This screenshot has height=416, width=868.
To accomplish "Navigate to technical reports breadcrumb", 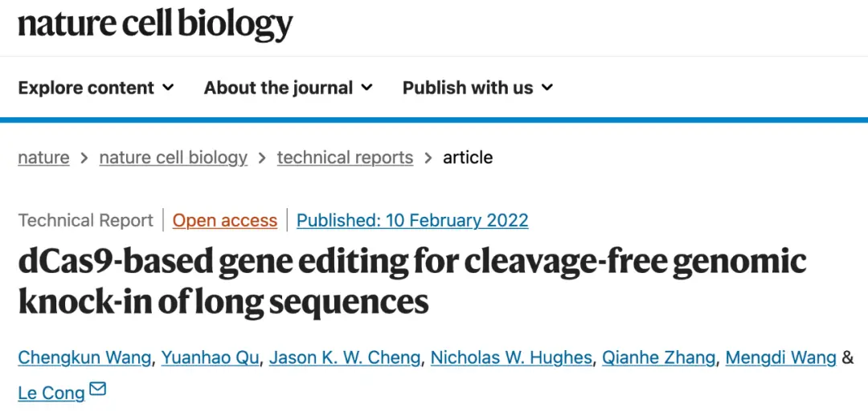I will (x=345, y=157).
